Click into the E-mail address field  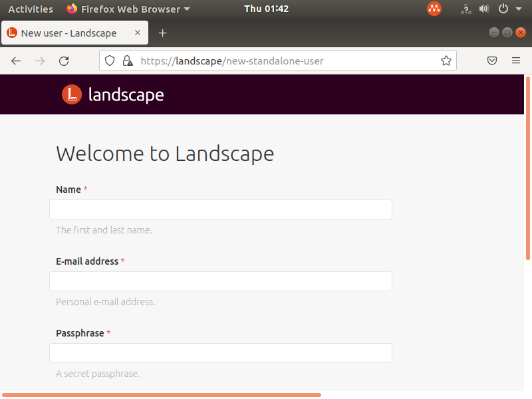[221, 281]
